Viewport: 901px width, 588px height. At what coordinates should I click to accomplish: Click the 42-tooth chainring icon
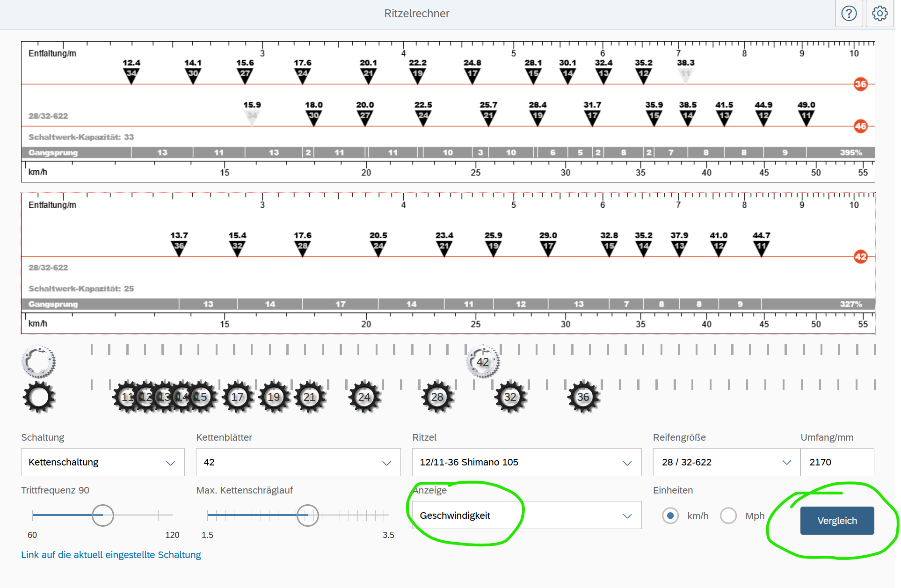483,362
